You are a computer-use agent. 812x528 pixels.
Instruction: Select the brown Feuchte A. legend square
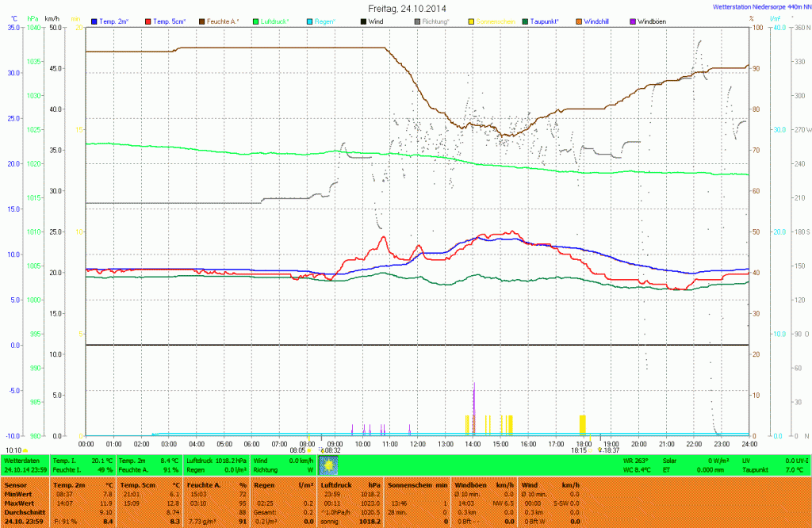(202, 21)
